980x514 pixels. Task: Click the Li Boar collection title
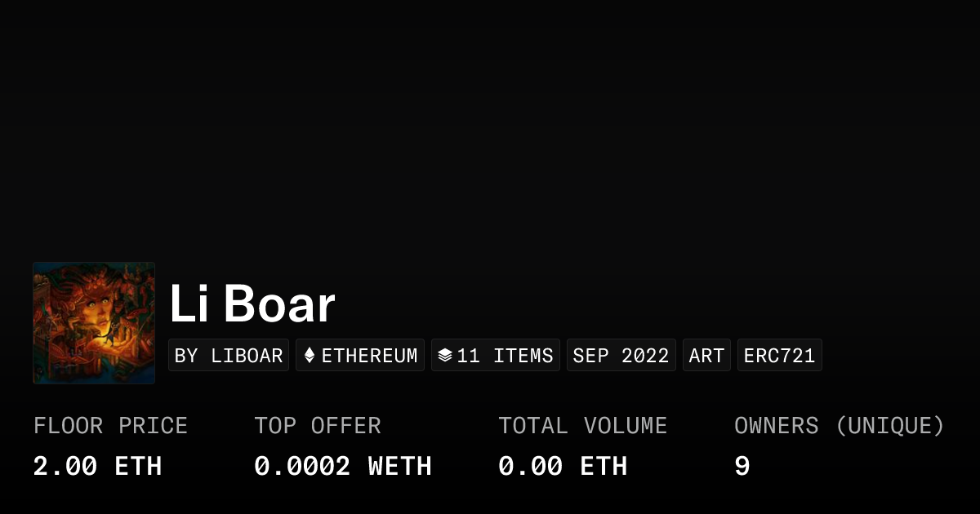(x=252, y=304)
